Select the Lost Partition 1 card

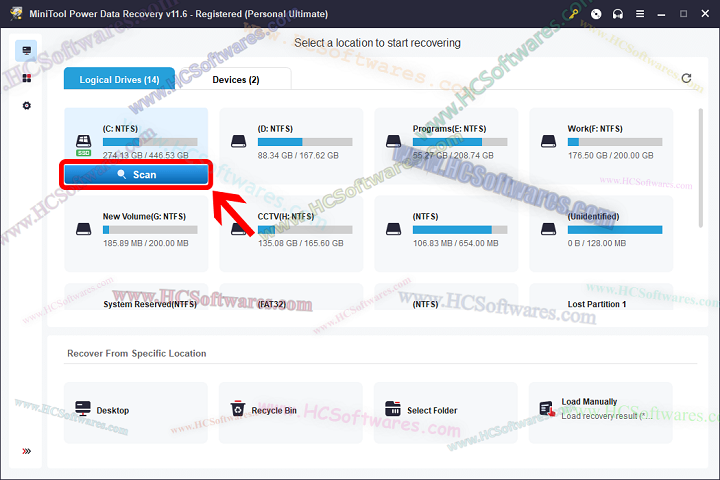(601, 298)
